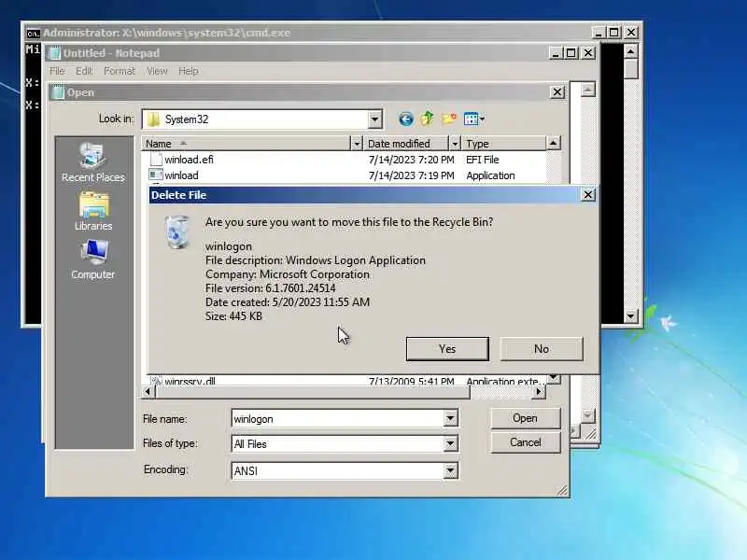Sort by the Name column header
747x560 pixels.
(246, 144)
